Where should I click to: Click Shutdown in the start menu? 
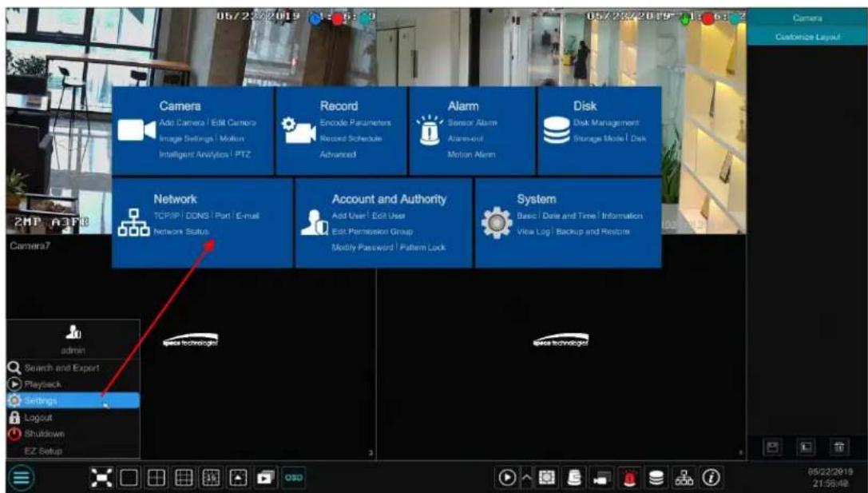click(44, 434)
